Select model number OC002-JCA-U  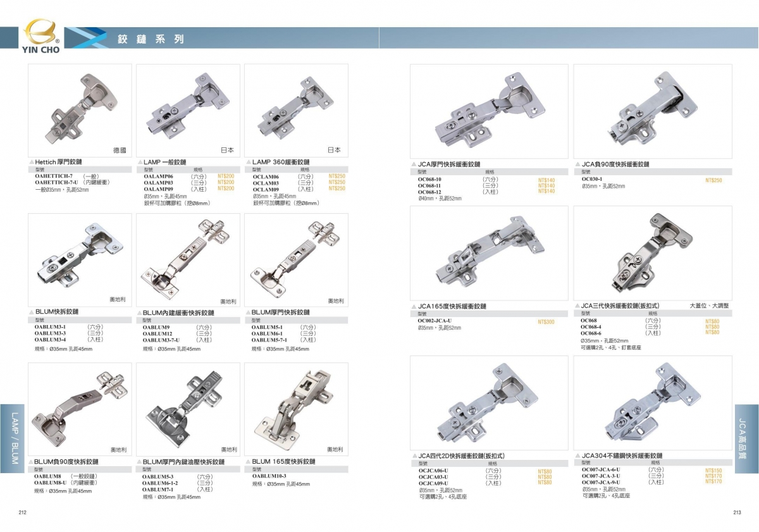click(435, 321)
